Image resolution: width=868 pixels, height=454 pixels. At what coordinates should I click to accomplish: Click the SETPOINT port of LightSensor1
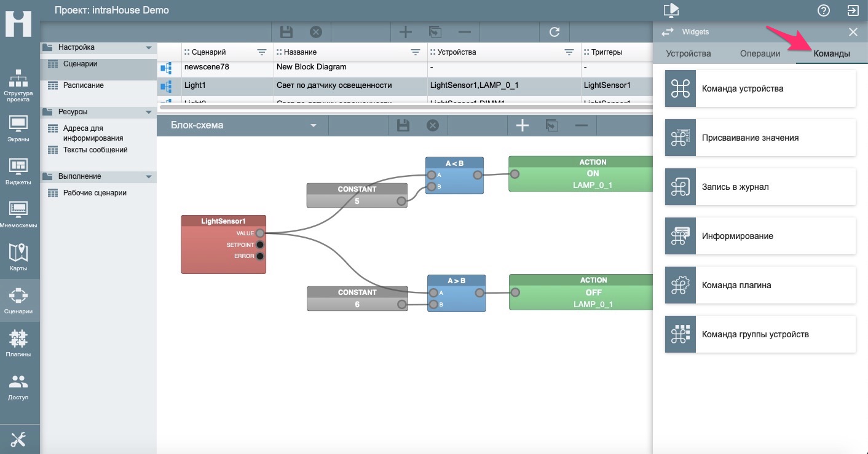260,245
